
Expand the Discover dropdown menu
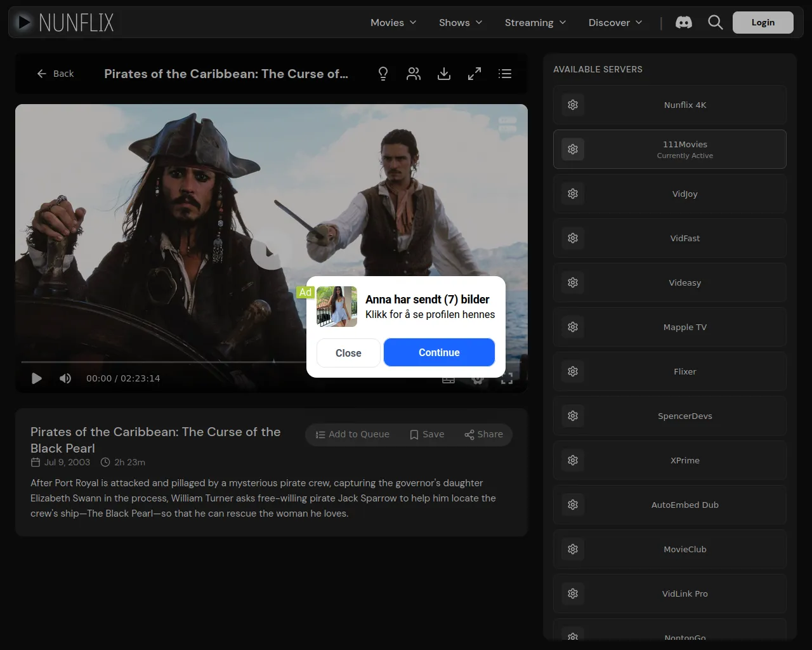pyautogui.click(x=615, y=23)
